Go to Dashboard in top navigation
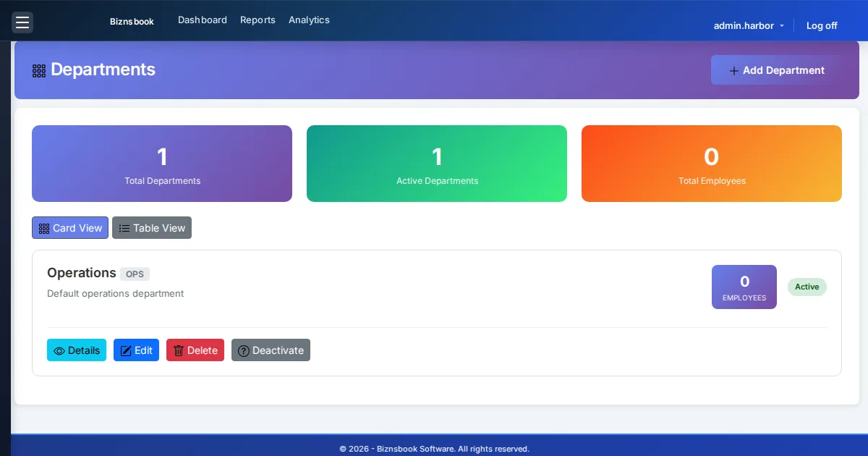Viewport: 868px width, 456px height. [203, 20]
